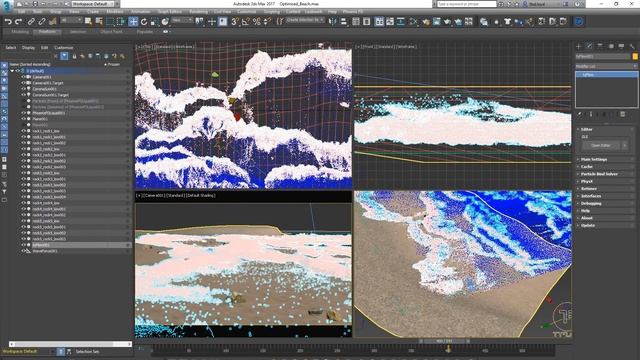Image resolution: width=640 pixels, height=360 pixels.
Task: Collapse the Editor rollout
Action: 606,129
